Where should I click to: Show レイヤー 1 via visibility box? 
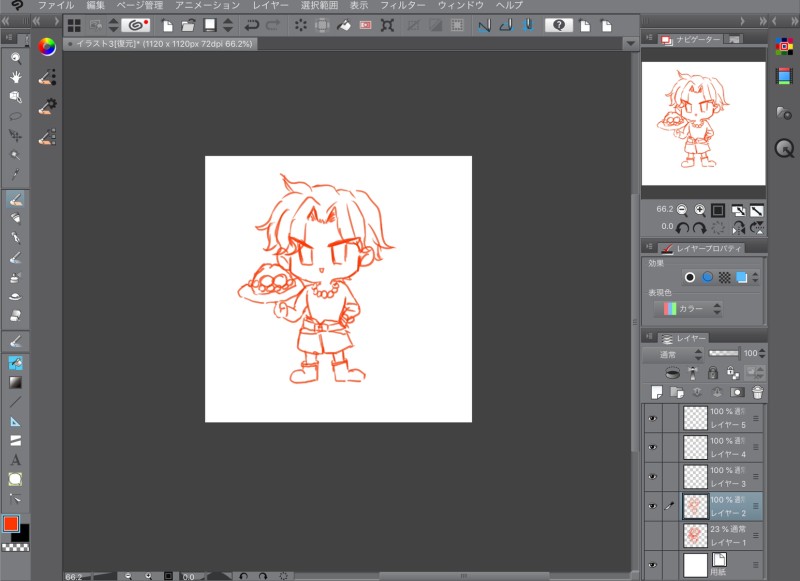pos(653,536)
